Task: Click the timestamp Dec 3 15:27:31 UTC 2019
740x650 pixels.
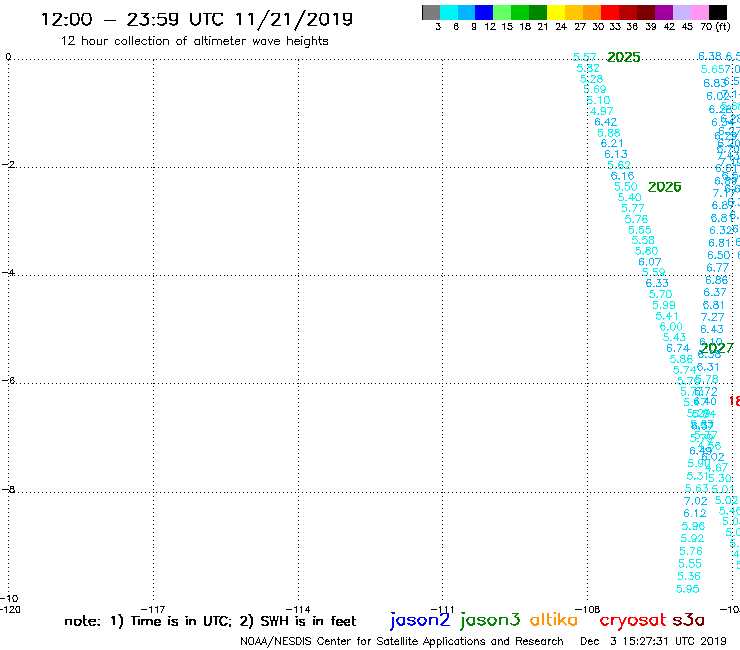Action: click(x=653, y=641)
